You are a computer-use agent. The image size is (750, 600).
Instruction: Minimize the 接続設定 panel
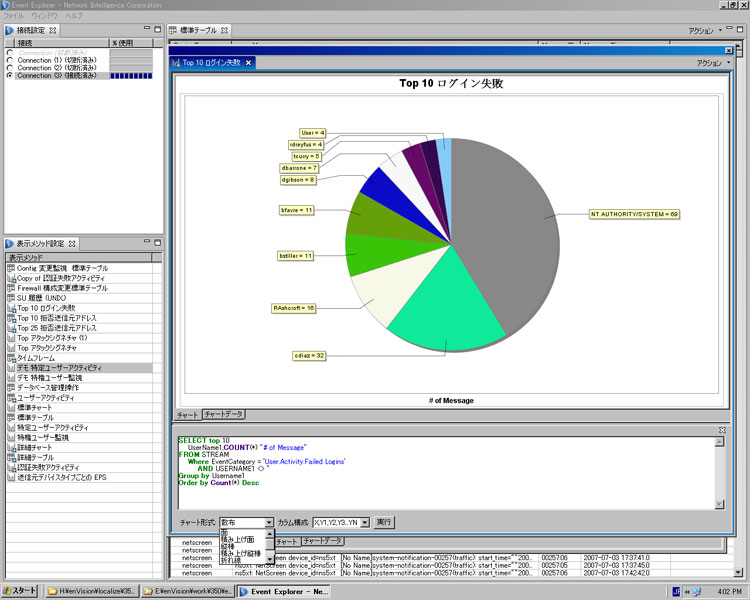tap(147, 29)
